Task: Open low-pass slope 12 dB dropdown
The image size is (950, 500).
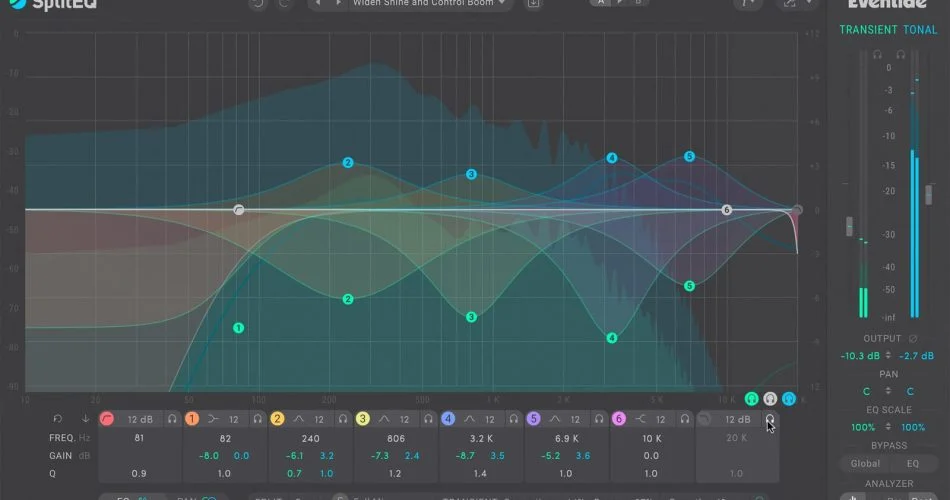Action: tap(738, 419)
